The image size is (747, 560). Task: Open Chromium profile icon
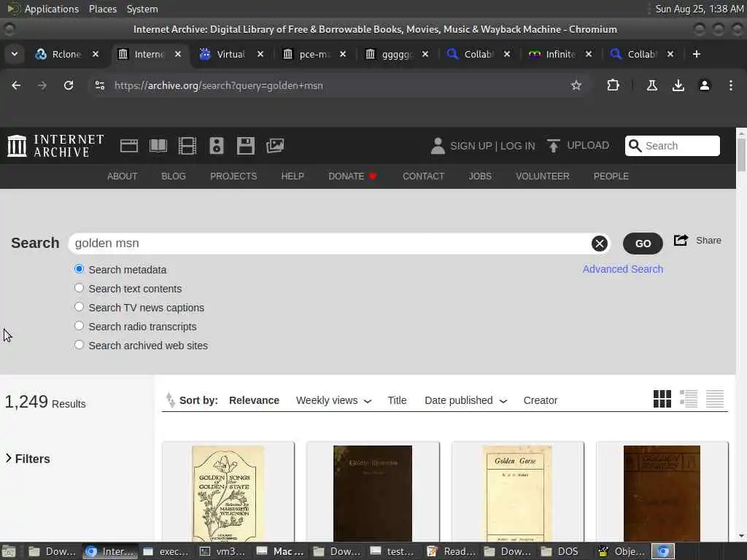[x=704, y=85]
